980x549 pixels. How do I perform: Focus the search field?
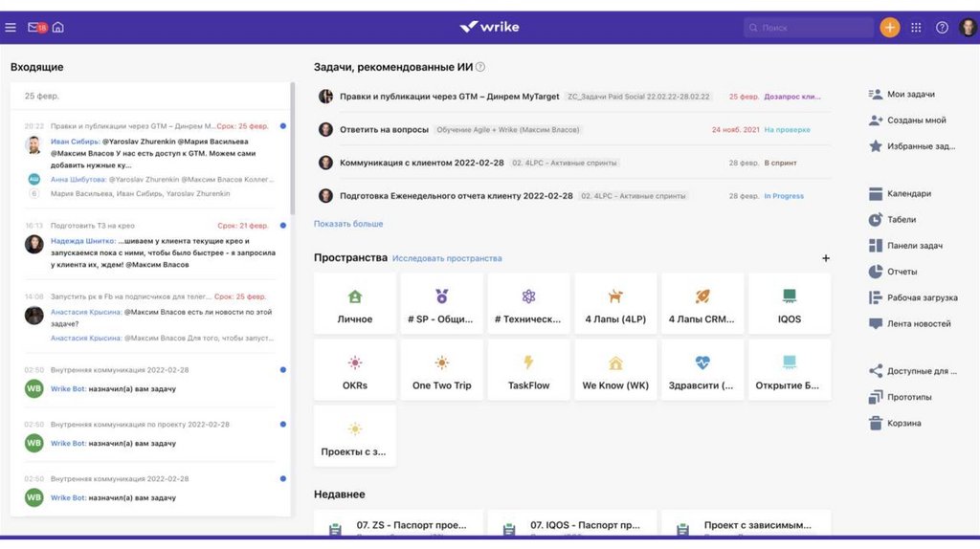808,28
